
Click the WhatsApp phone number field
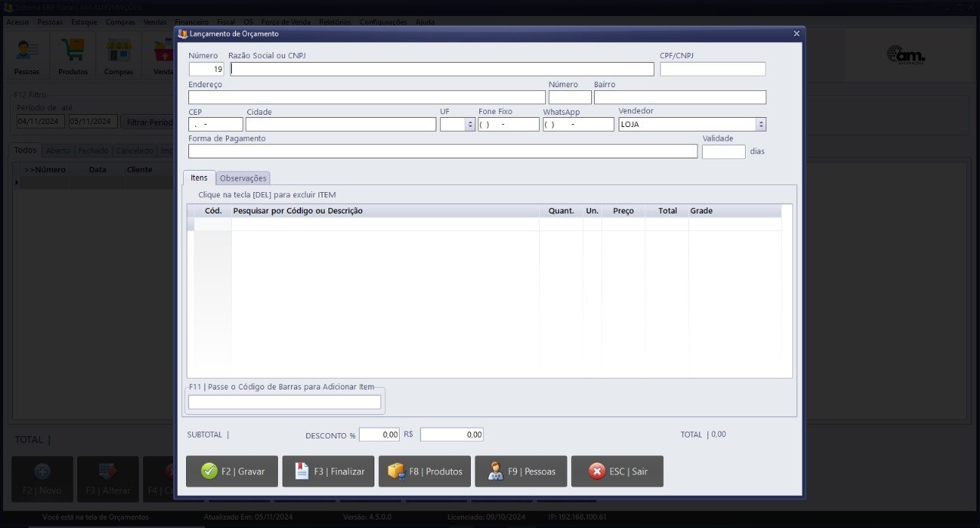coord(578,124)
